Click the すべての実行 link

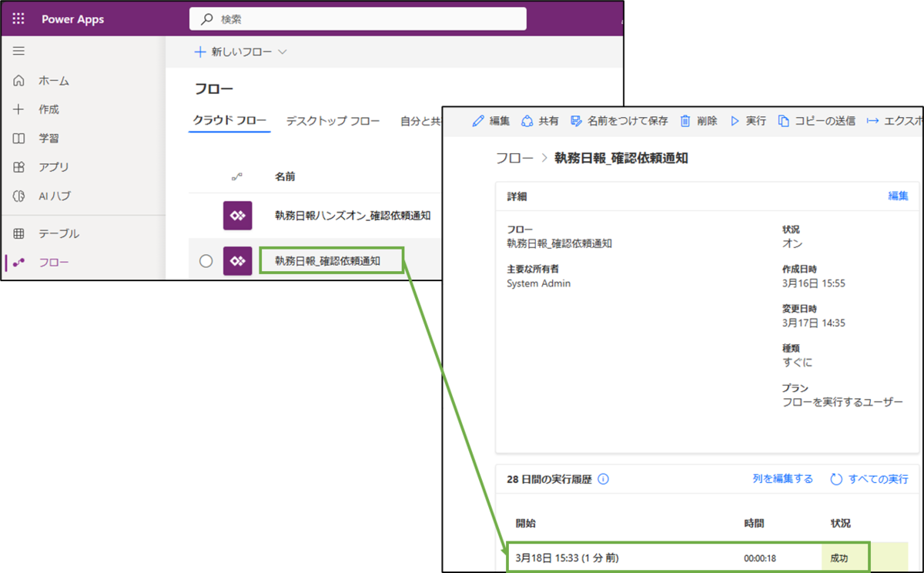879,479
